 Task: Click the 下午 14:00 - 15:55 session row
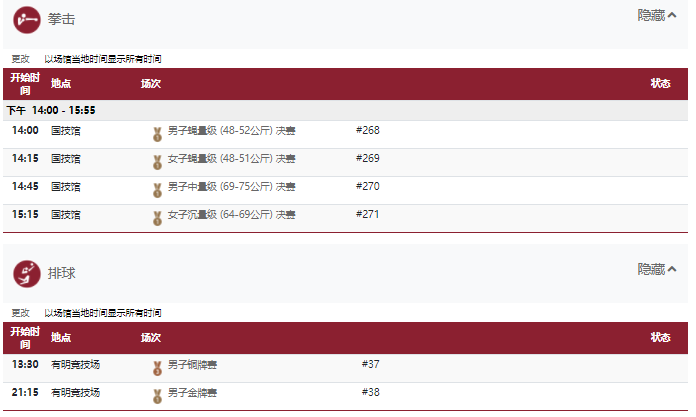[345, 110]
